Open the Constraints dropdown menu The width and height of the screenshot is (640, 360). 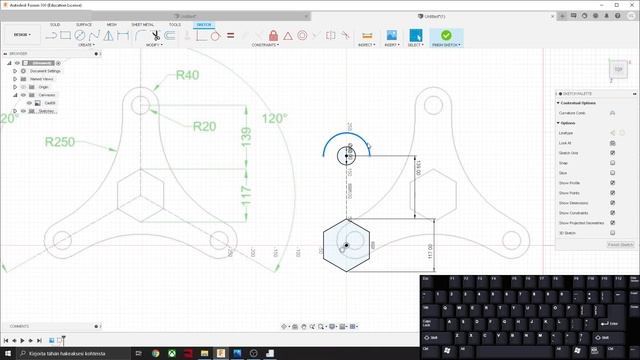coord(265,45)
